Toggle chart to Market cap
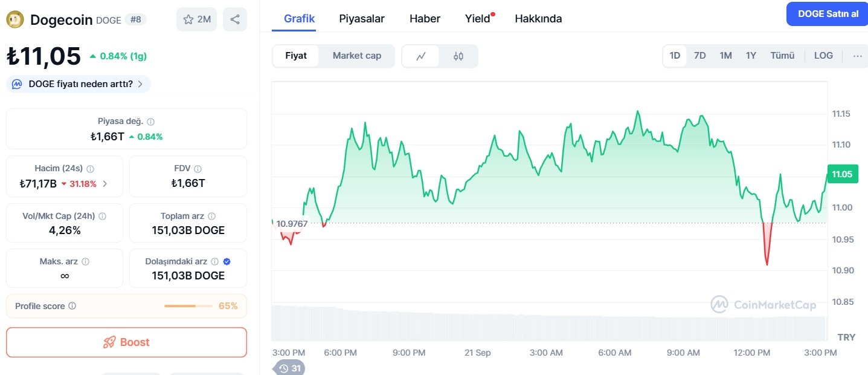This screenshot has width=868, height=375. pos(357,56)
